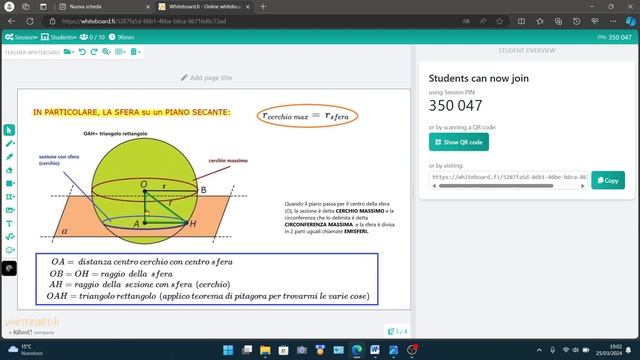The image size is (640, 360).
Task: Open Word from the taskbar
Action: point(375,350)
